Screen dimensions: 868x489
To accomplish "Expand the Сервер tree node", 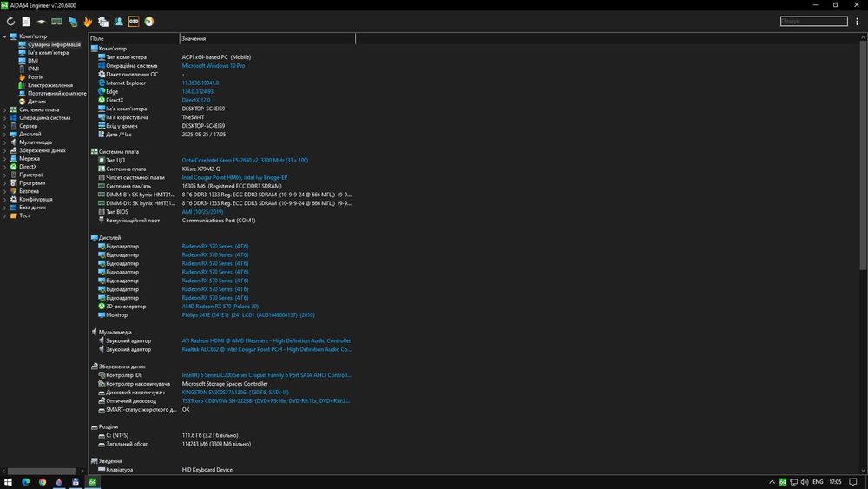I will click(5, 126).
